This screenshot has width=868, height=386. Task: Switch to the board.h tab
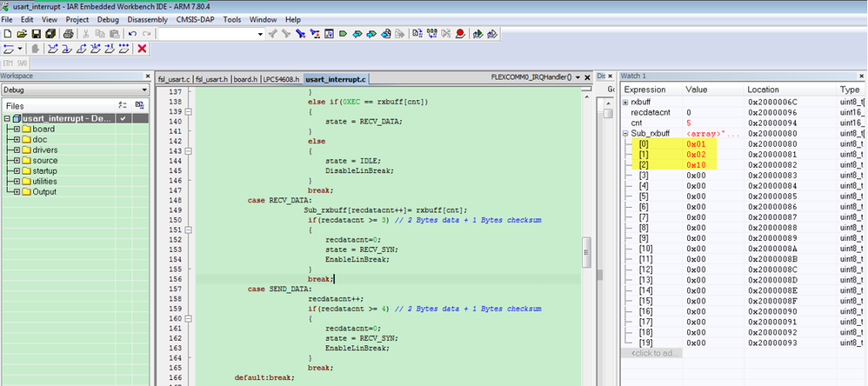[x=245, y=79]
